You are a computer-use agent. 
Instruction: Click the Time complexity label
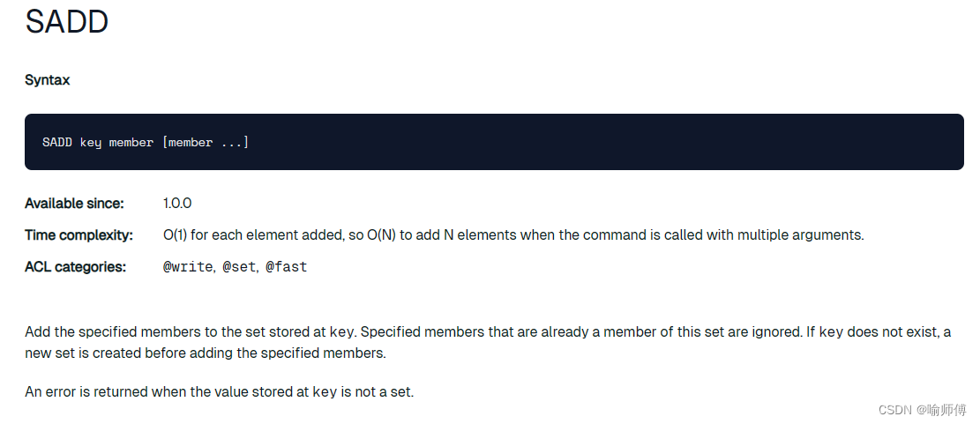click(79, 235)
